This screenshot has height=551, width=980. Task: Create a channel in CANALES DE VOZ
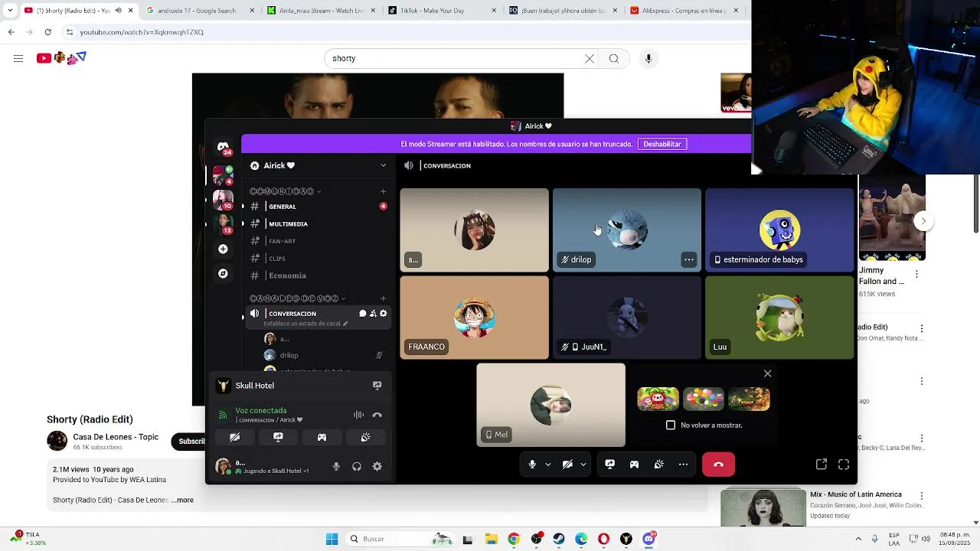[x=383, y=298]
